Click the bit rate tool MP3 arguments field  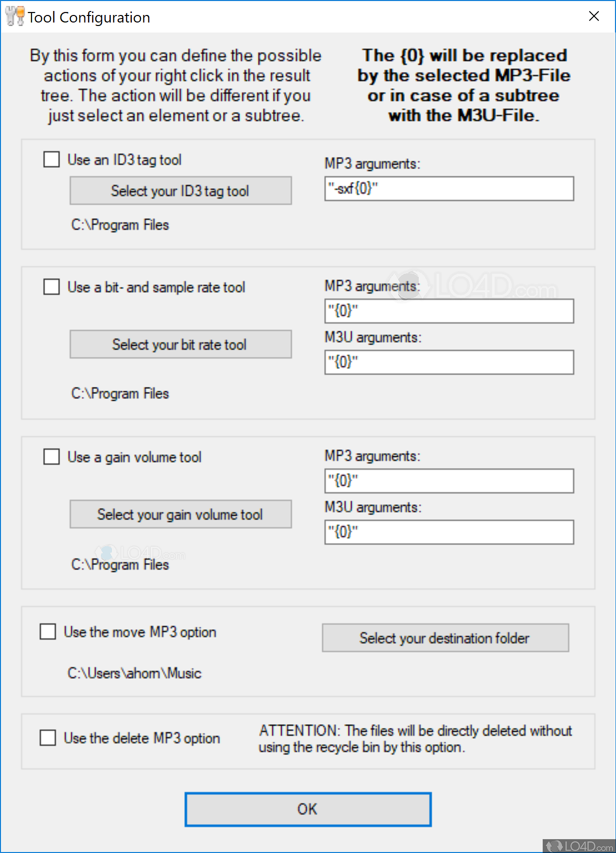[448, 310]
